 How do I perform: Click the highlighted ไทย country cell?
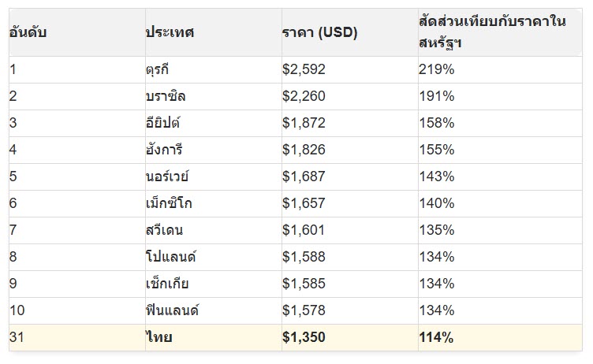pyautogui.click(x=214, y=337)
